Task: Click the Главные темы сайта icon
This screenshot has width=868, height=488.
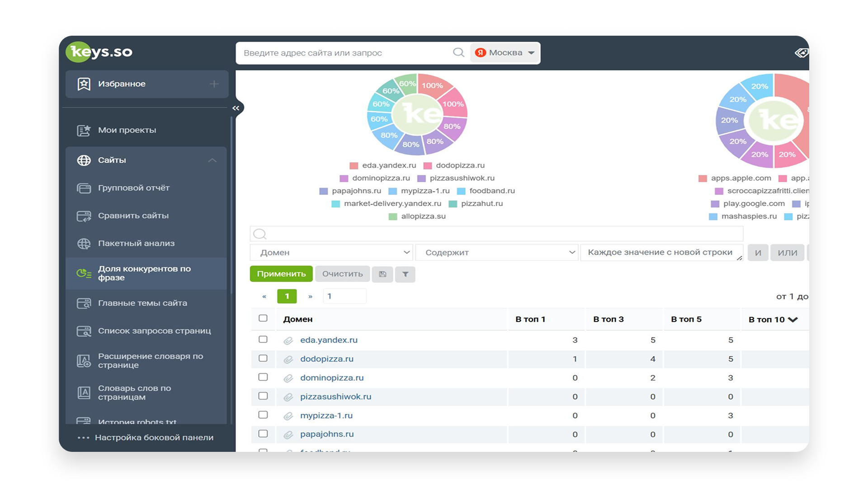Action: 84,303
